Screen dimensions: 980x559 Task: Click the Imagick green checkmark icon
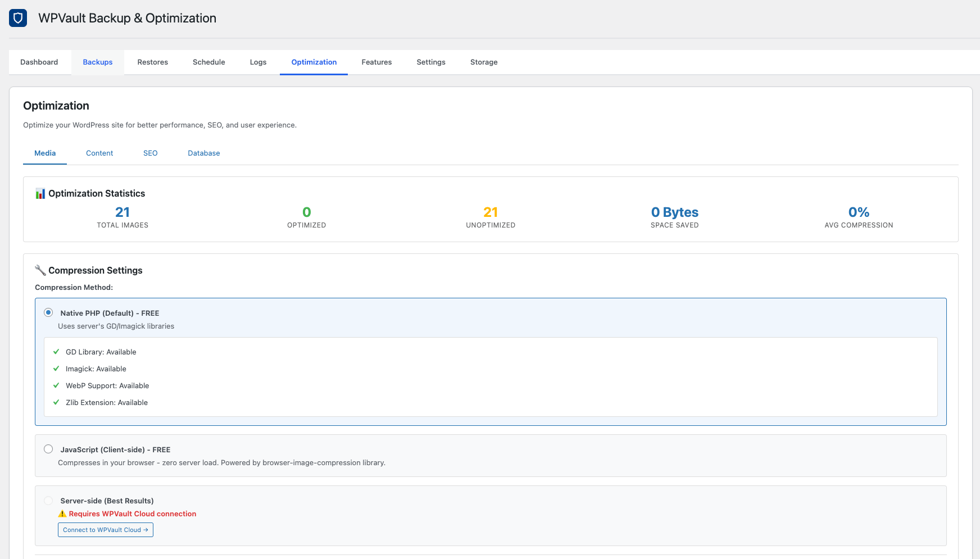click(x=56, y=369)
